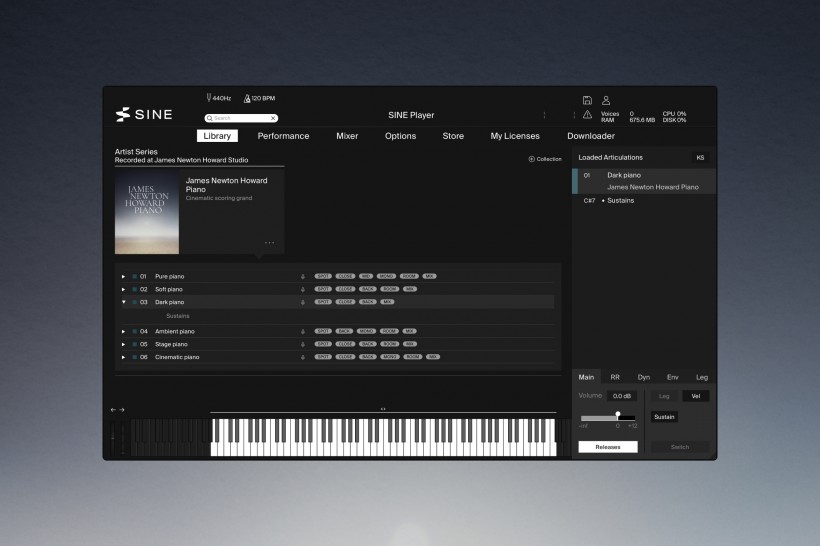Click the microphone icon on Pure piano row

[x=302, y=276]
